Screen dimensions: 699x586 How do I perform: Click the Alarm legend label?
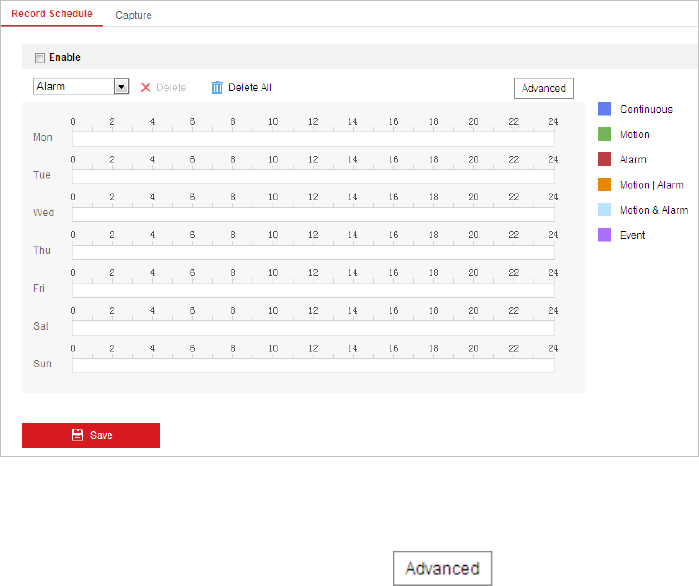(633, 160)
